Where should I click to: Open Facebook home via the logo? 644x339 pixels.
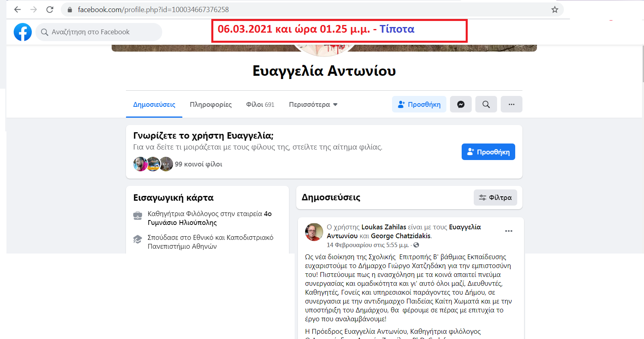click(x=23, y=32)
